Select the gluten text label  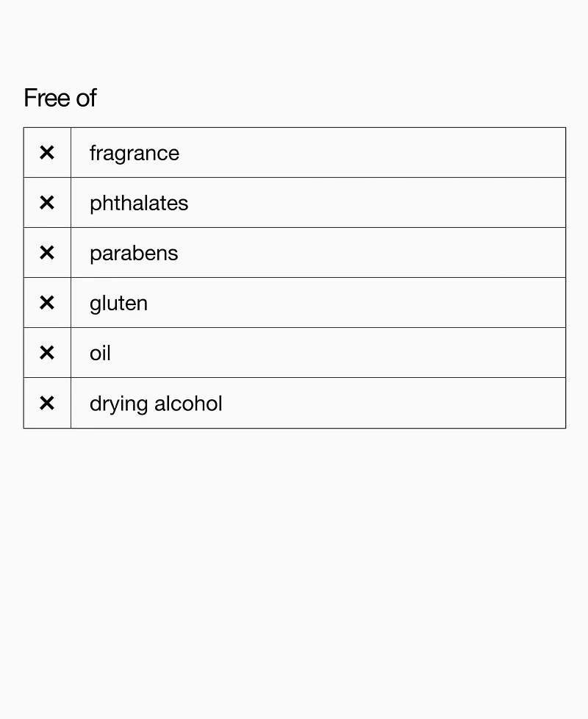118,304
